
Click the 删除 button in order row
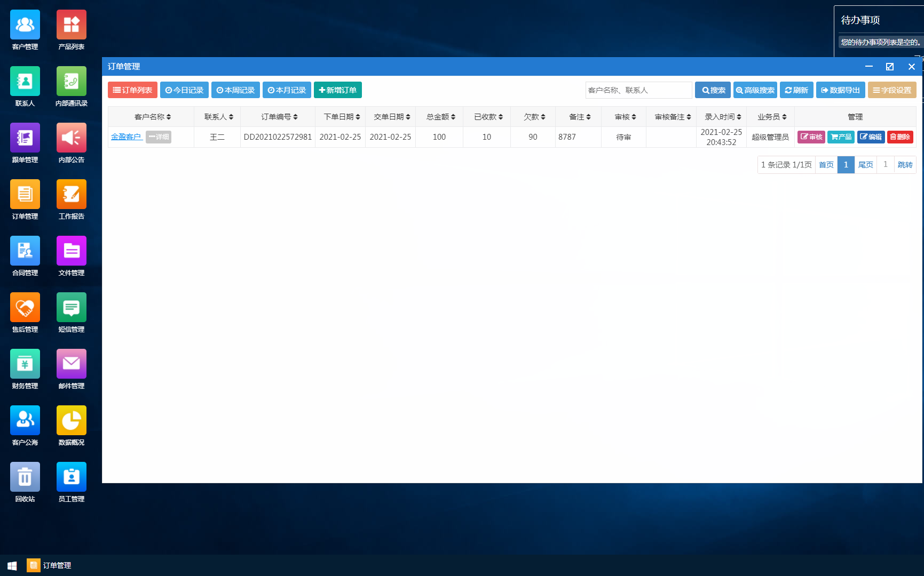pos(900,137)
